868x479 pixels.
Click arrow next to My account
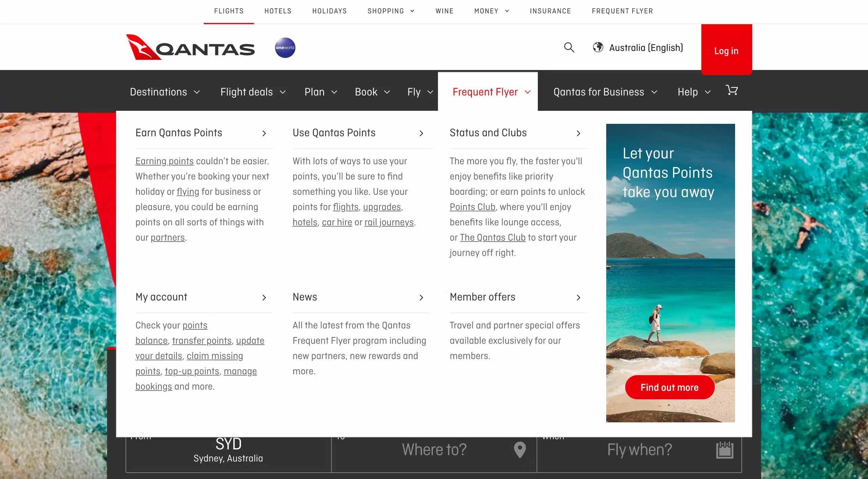264,298
